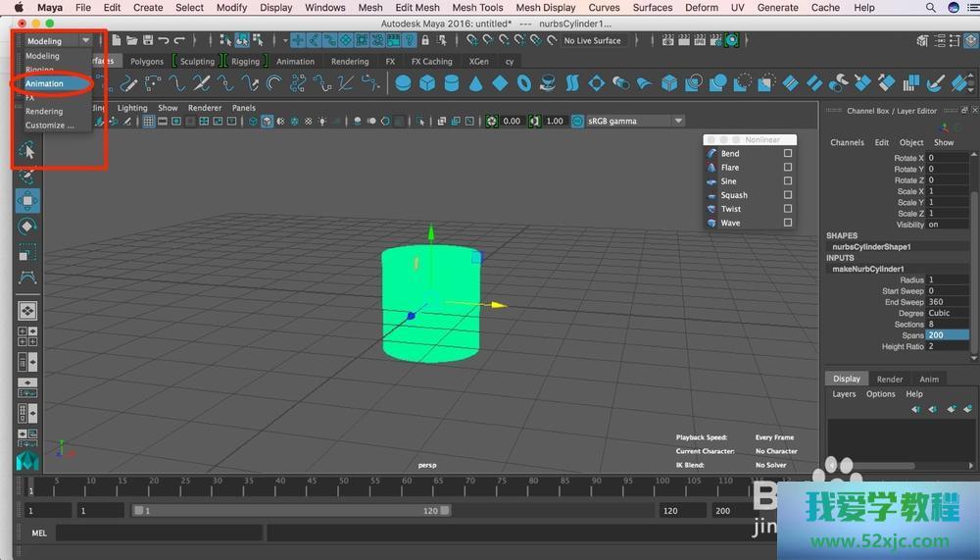Click the Bend deformer icon
This screenshot has width=980, height=560.
712,154
